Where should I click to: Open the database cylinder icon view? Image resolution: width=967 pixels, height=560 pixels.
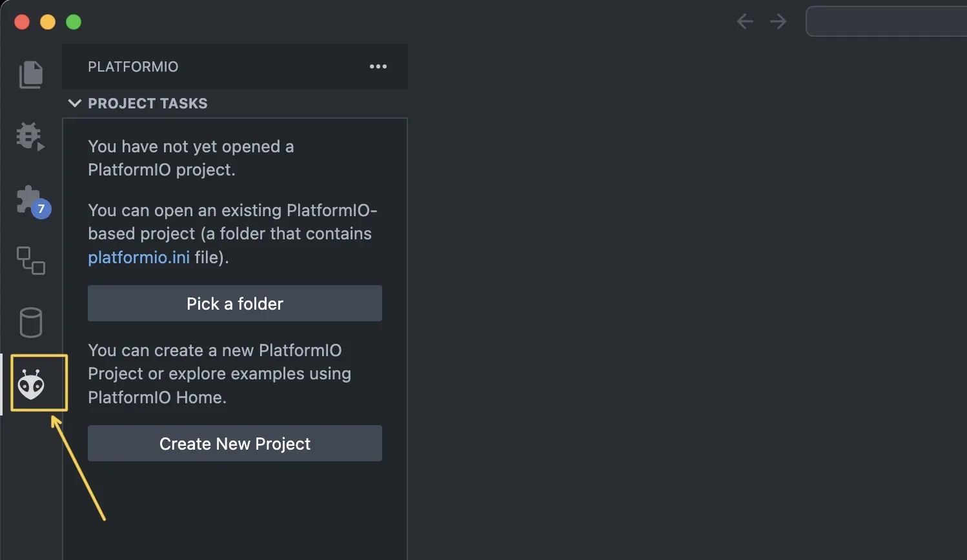(x=30, y=322)
